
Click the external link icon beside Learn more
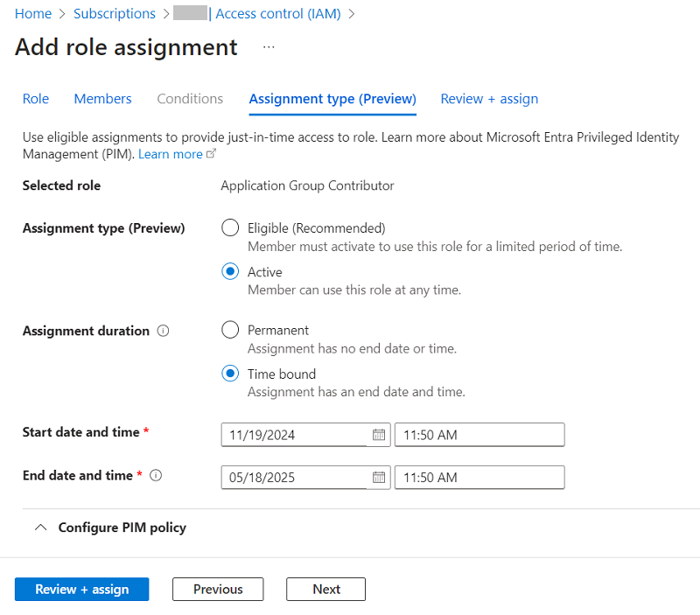point(211,154)
